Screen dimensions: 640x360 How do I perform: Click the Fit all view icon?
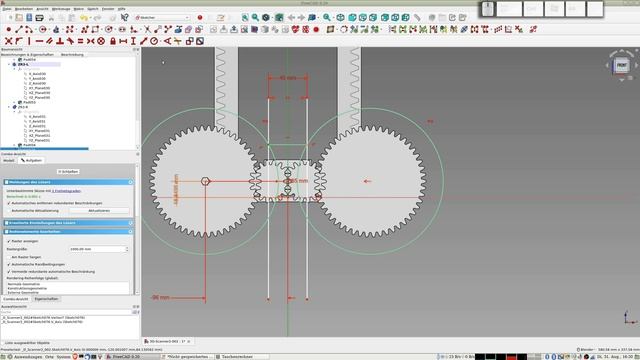(x=245, y=18)
